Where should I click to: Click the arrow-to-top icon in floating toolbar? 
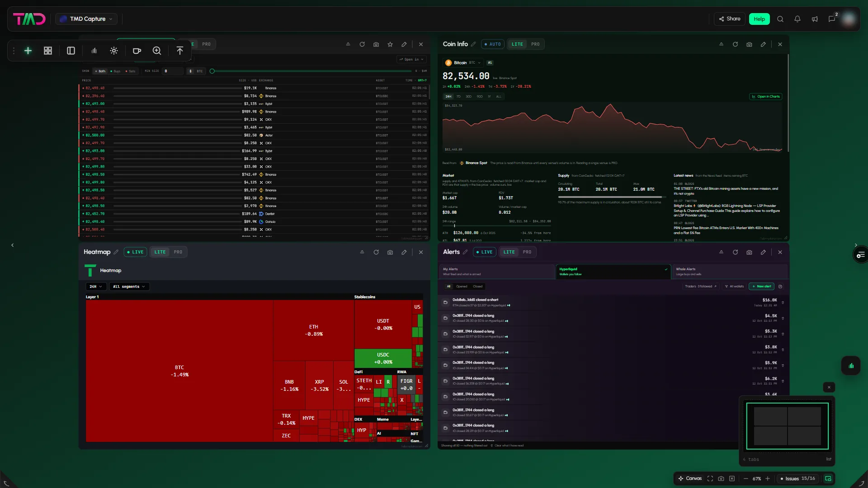tap(180, 51)
